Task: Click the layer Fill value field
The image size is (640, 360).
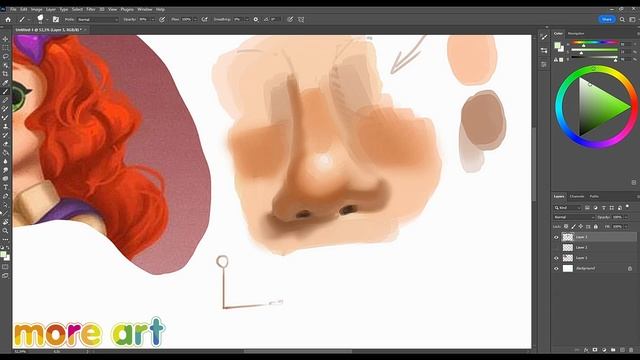Action: click(x=617, y=227)
